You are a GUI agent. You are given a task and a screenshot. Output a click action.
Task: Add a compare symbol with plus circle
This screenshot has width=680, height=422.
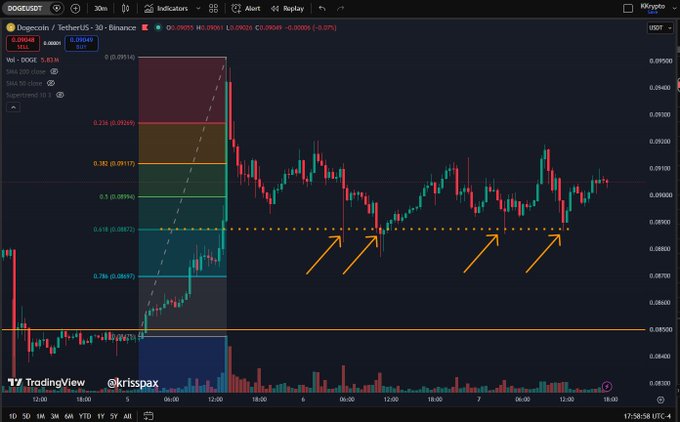75,8
